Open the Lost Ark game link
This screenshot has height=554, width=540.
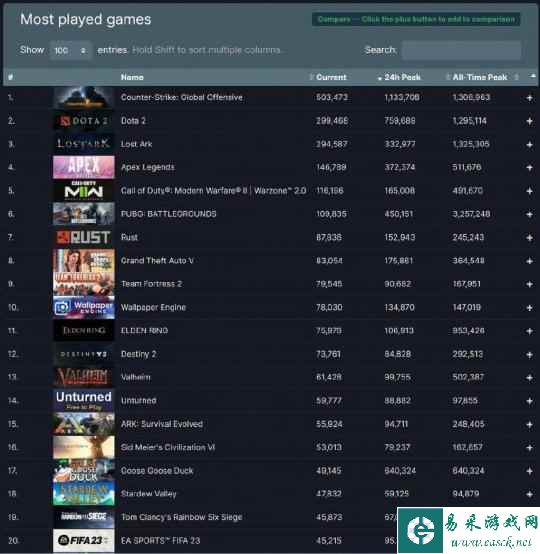tap(136, 144)
